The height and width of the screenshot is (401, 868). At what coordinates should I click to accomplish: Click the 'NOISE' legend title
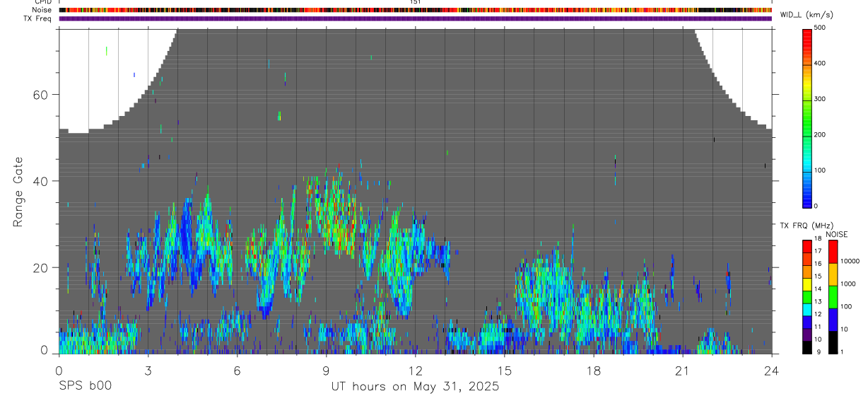point(837,234)
